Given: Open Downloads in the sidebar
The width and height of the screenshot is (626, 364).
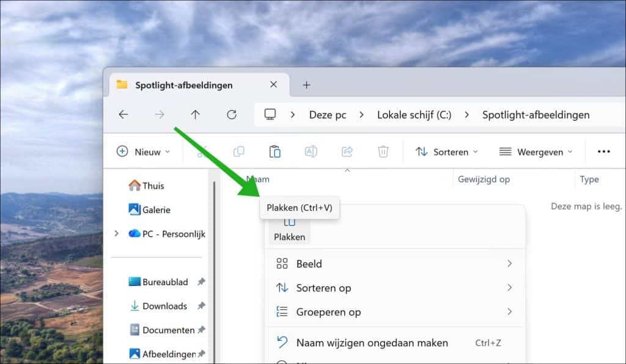Looking at the screenshot, I should click(164, 306).
